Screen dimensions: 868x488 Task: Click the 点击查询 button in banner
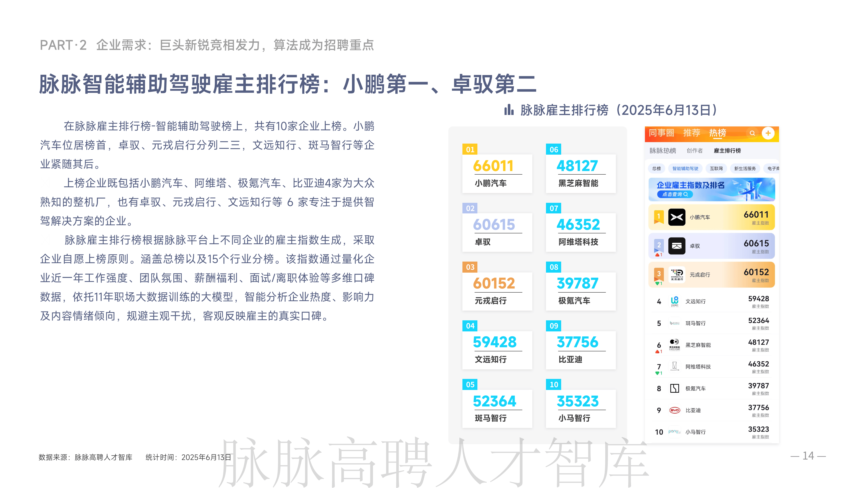675,194
